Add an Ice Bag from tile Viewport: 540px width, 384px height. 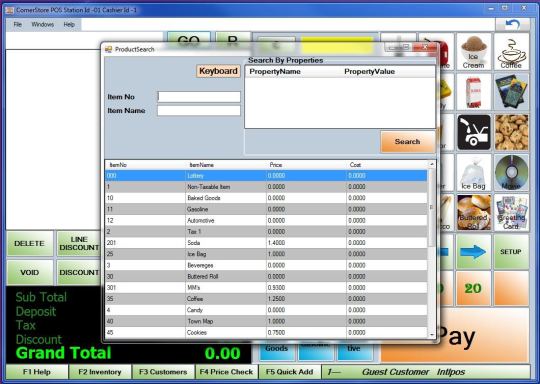pyautogui.click(x=474, y=173)
